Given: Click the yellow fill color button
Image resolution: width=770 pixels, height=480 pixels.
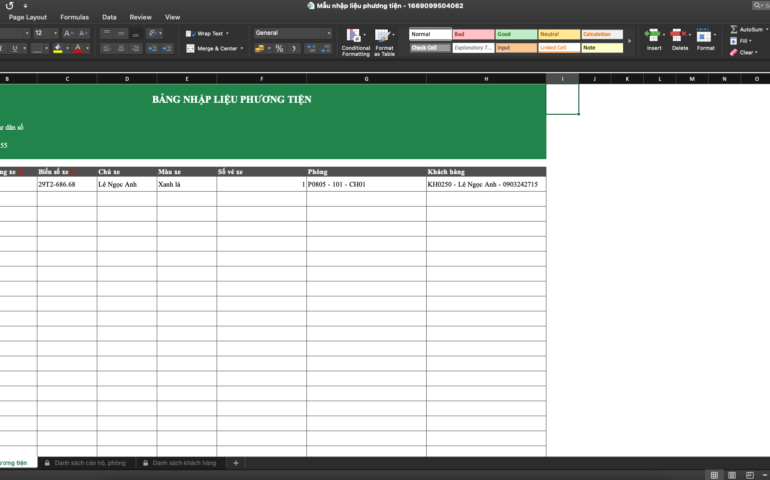Looking at the screenshot, I should click(x=58, y=48).
